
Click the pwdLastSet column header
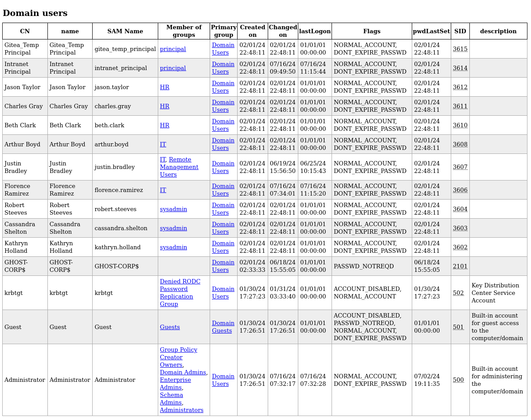(431, 31)
